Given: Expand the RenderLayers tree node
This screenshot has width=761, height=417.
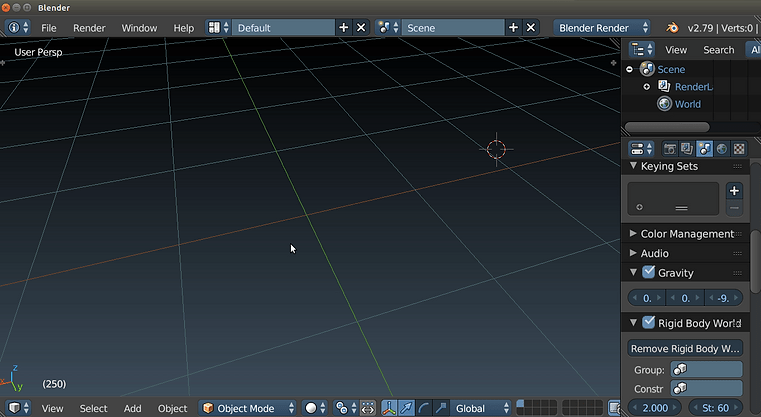Looking at the screenshot, I should [x=646, y=87].
